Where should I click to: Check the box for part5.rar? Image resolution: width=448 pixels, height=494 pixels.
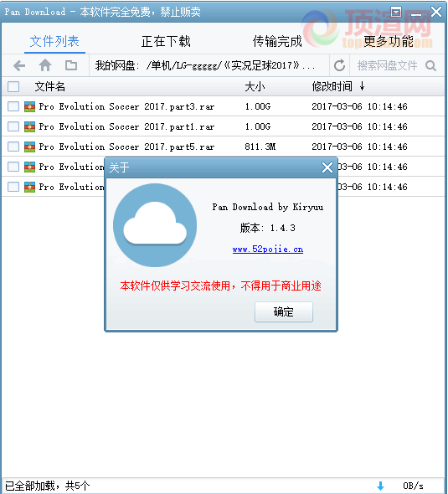13,147
